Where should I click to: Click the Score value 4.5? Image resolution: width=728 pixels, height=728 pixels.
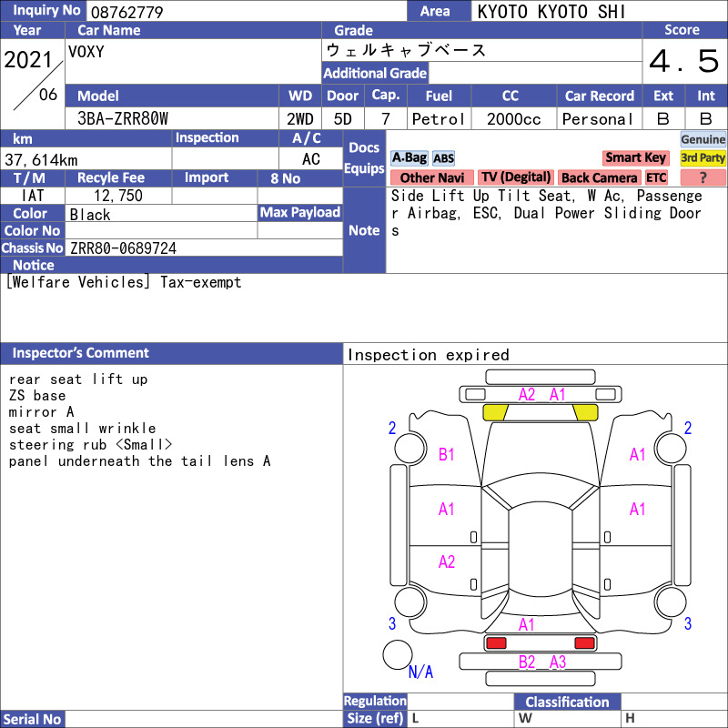[683, 61]
